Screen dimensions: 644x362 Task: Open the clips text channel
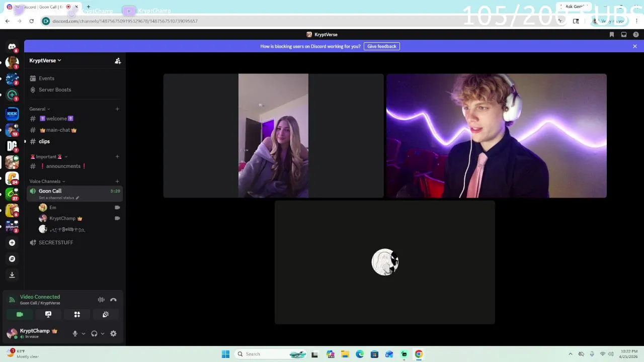tap(74, 141)
